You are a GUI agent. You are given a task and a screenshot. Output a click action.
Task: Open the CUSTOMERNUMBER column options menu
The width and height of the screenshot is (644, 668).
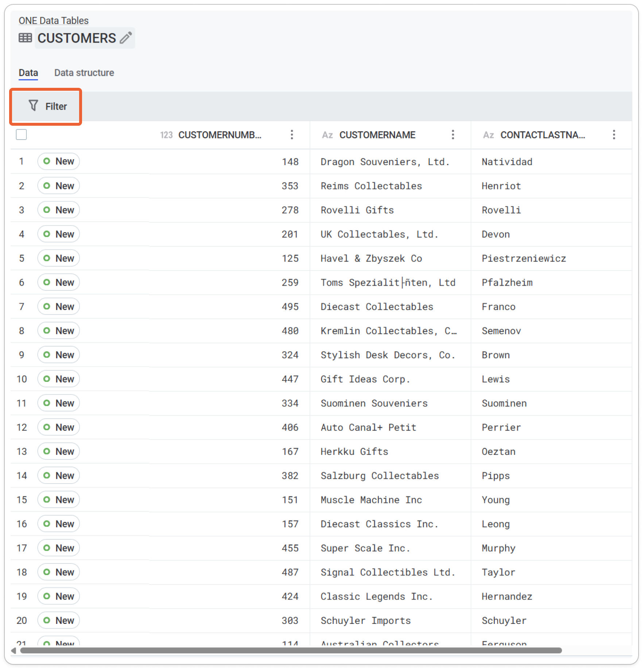pyautogui.click(x=292, y=135)
